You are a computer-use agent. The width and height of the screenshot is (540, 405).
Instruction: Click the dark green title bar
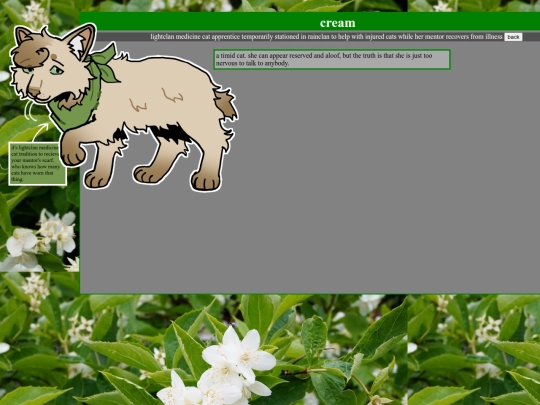pyautogui.click(x=310, y=22)
